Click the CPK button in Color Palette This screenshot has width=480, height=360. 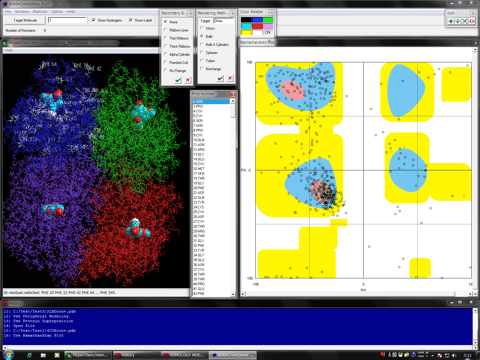pyautogui.click(x=268, y=33)
